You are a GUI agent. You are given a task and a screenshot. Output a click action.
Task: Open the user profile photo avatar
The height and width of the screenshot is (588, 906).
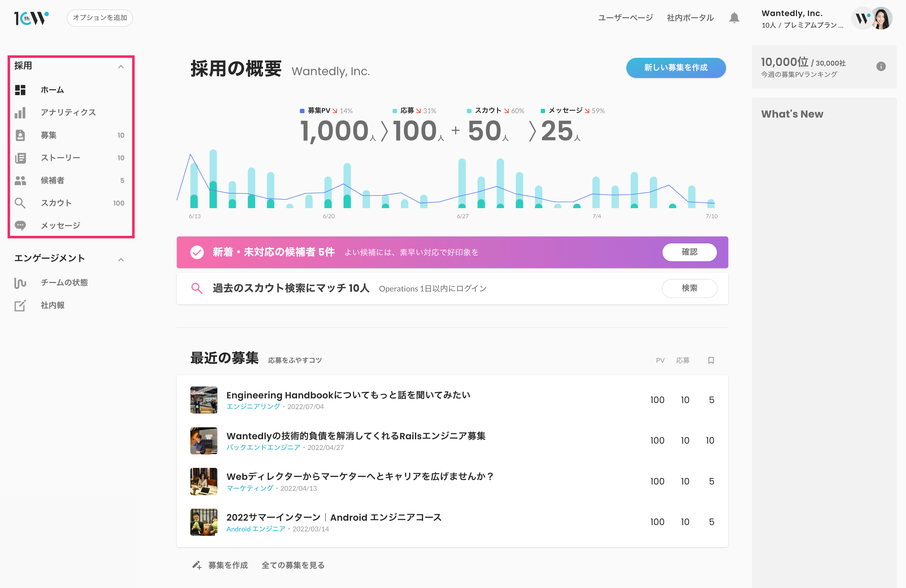[882, 18]
